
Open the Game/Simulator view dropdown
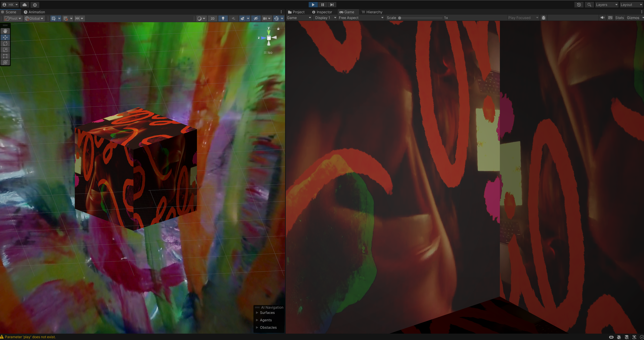pyautogui.click(x=299, y=18)
